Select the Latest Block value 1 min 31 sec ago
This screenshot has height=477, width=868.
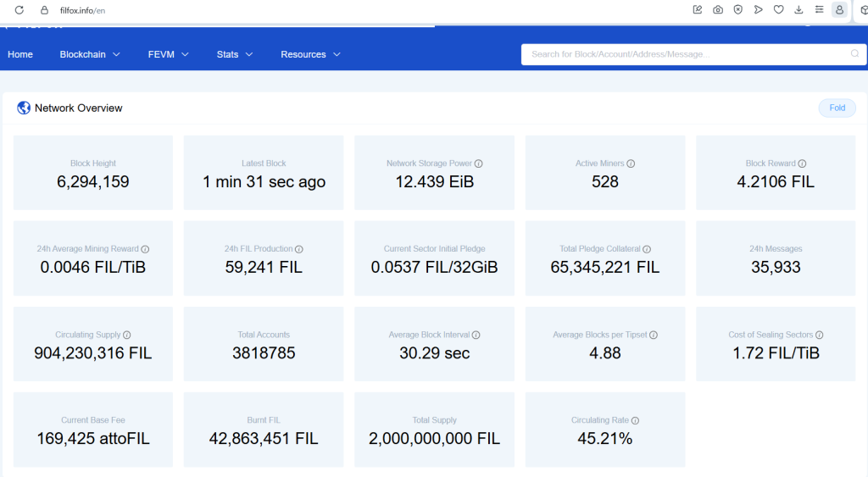(264, 181)
